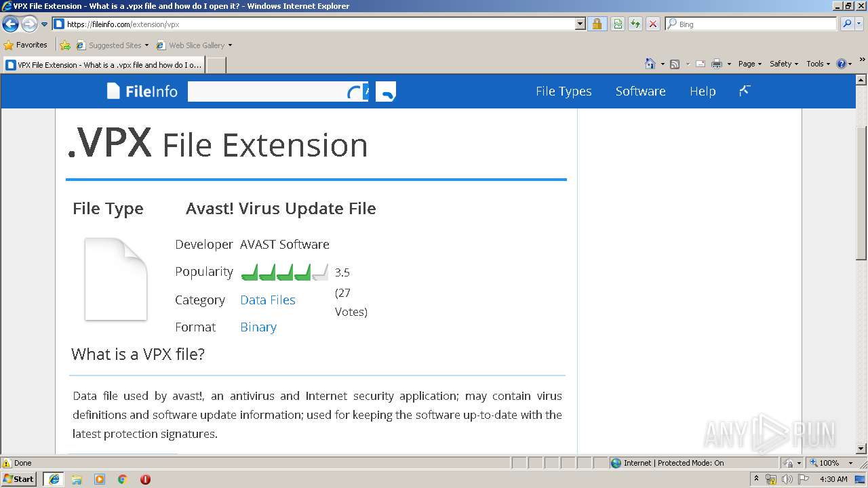Screen dimensions: 868x488
Task: Click the generic VPX file type icon
Action: [116, 279]
